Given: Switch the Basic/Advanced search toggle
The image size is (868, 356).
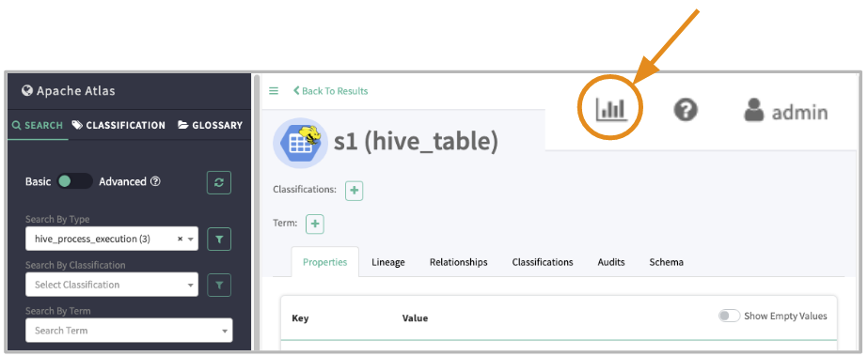Looking at the screenshot, I should (74, 181).
